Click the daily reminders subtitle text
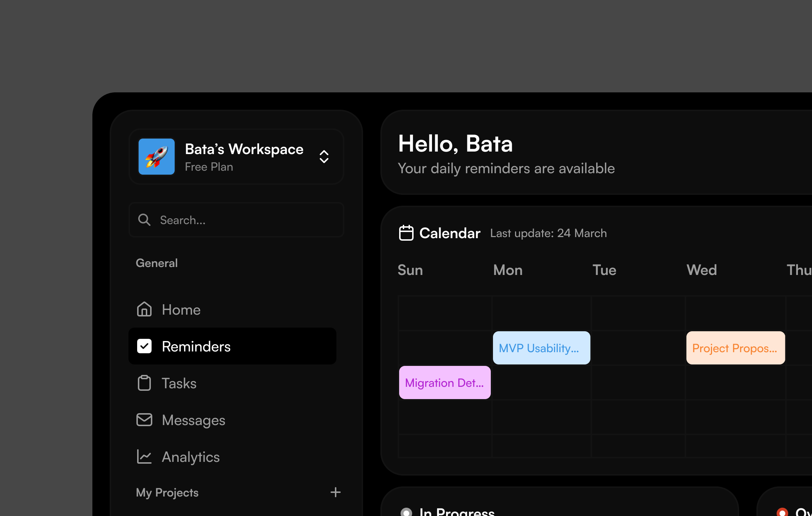Viewport: 812px width, 516px height. pyautogui.click(x=506, y=169)
